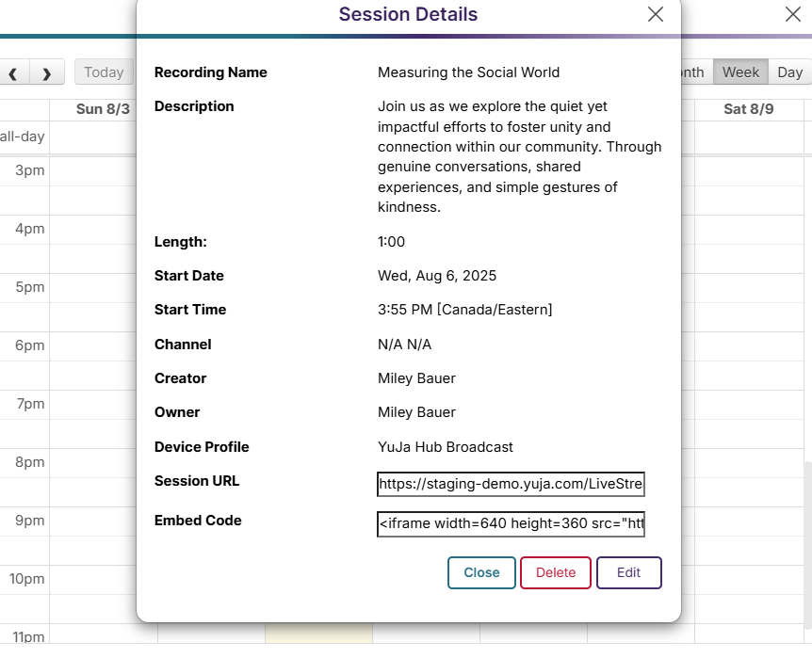This screenshot has height=658, width=812.
Task: Click the all-day cell under Sat 8/9
Action: click(748, 137)
